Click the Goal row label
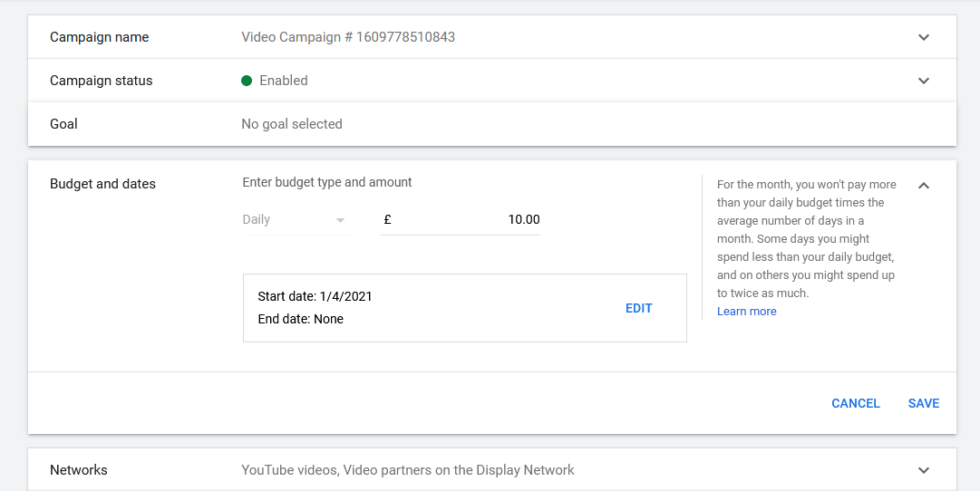This screenshot has width=980, height=491. click(x=63, y=124)
